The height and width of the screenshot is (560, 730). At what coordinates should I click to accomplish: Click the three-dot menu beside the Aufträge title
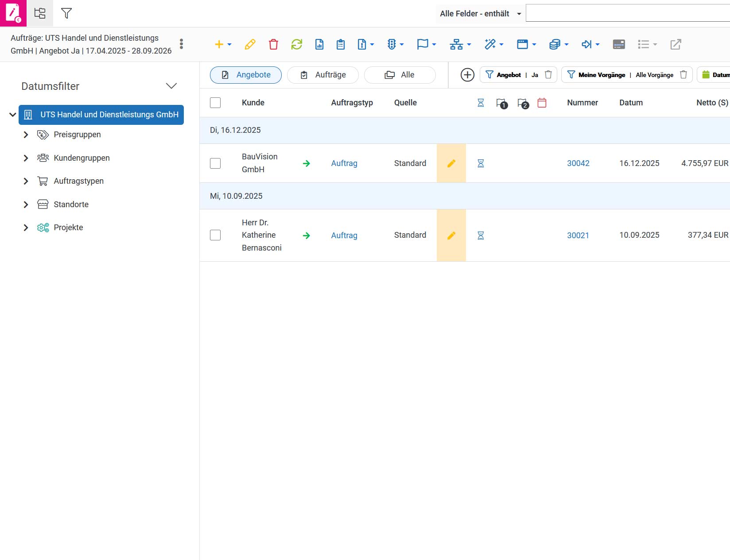[x=181, y=44]
